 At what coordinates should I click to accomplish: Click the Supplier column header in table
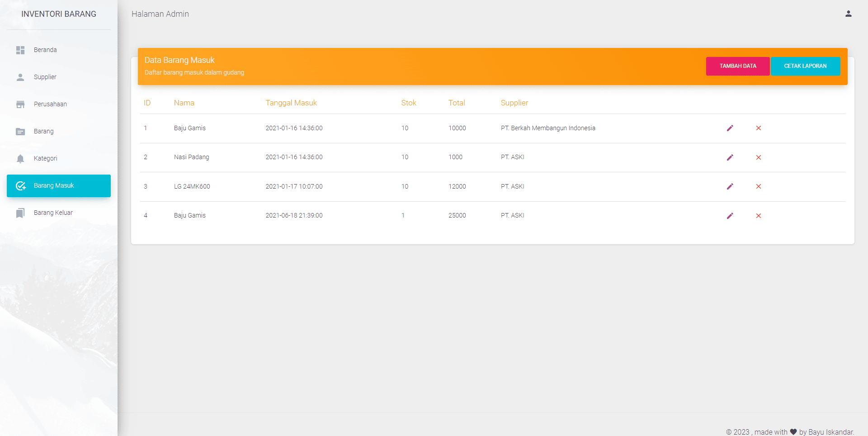[514, 103]
